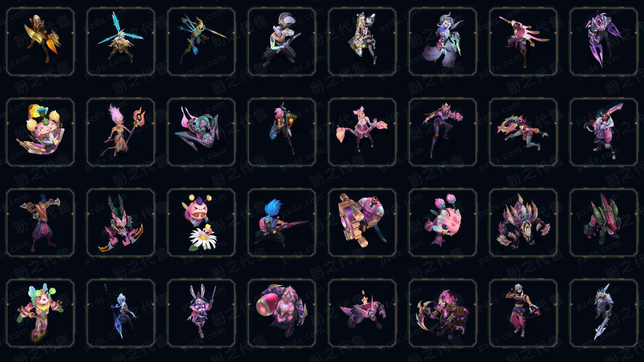Pick the bunny-eared girl skin
Image resolution: width=644 pixels, height=362 pixels.
click(201, 313)
